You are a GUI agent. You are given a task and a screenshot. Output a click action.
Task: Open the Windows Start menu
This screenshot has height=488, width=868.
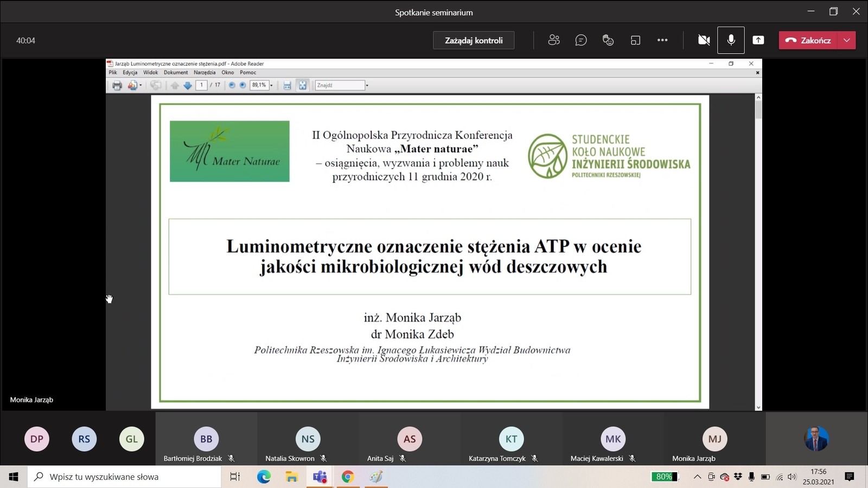pos(14,477)
